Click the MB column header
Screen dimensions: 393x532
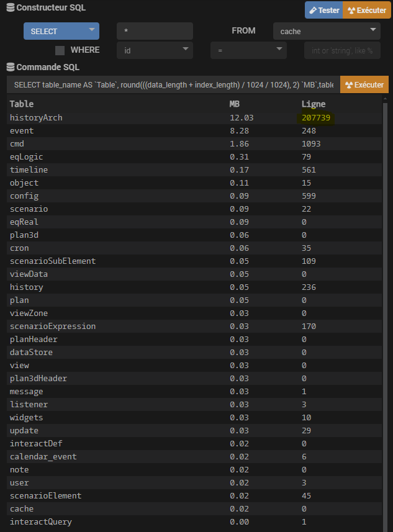point(235,104)
